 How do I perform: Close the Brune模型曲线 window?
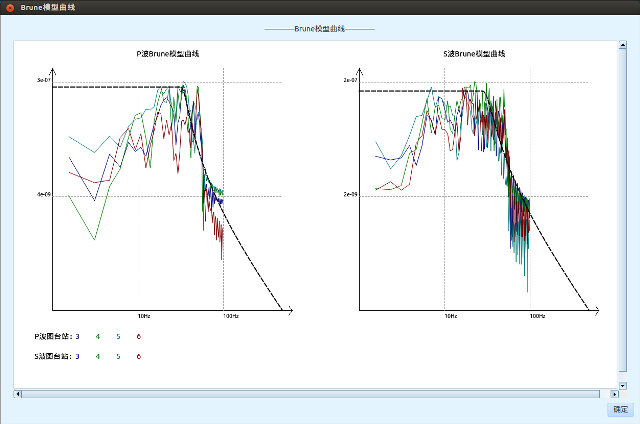pos(10,7)
